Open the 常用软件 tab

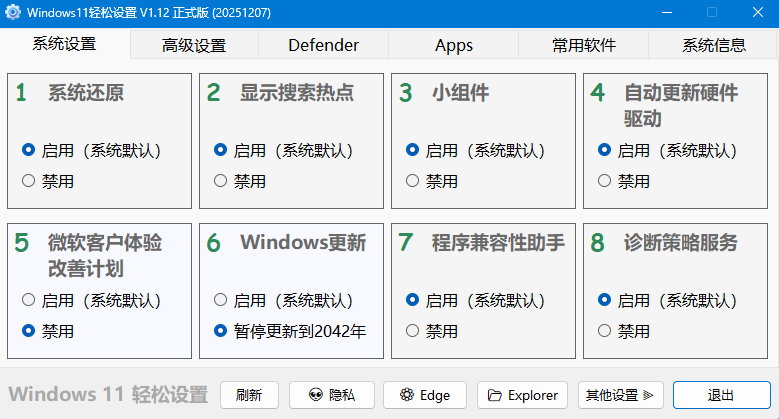click(584, 45)
